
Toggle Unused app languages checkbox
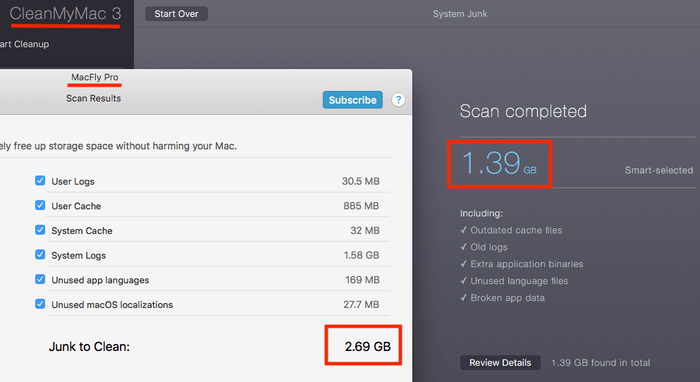tap(40, 279)
